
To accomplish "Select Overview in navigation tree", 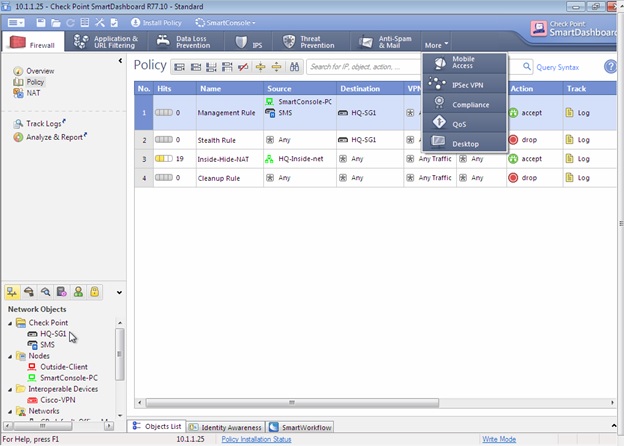I will pos(34,71).
